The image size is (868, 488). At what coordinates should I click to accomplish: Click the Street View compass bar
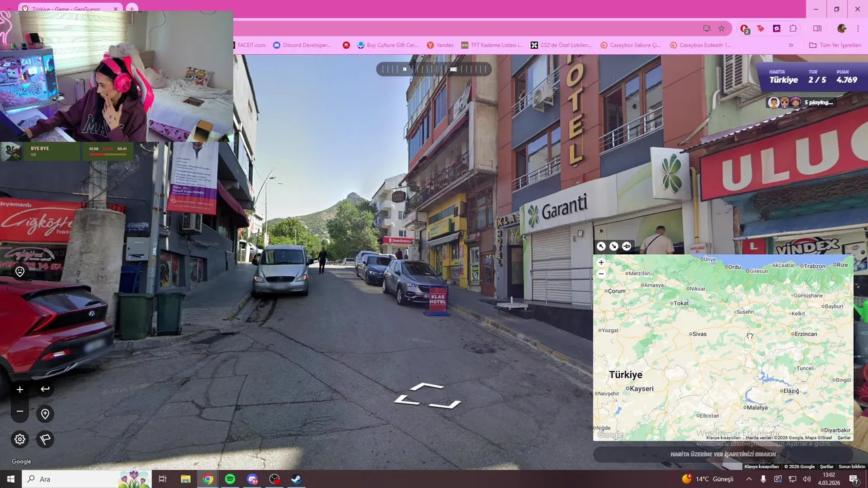(433, 69)
